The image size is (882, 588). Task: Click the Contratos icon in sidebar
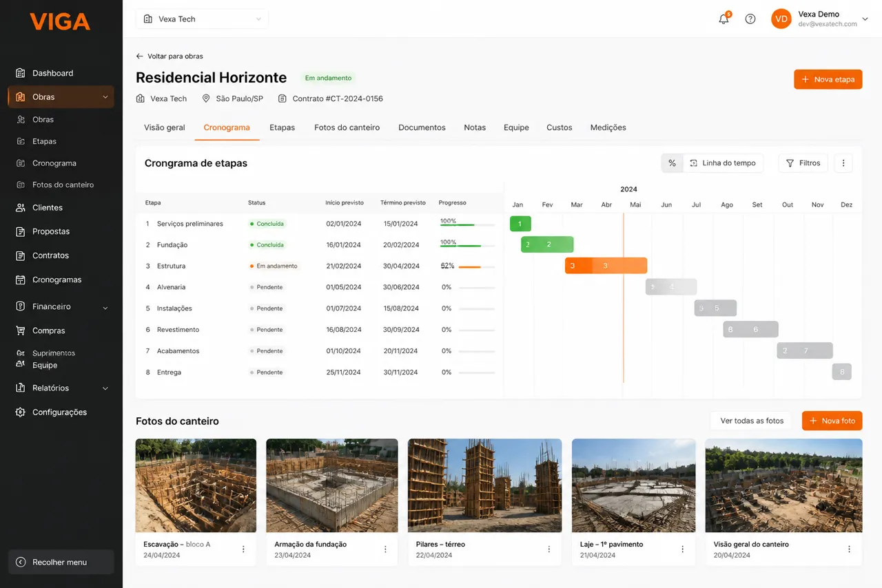tap(20, 255)
